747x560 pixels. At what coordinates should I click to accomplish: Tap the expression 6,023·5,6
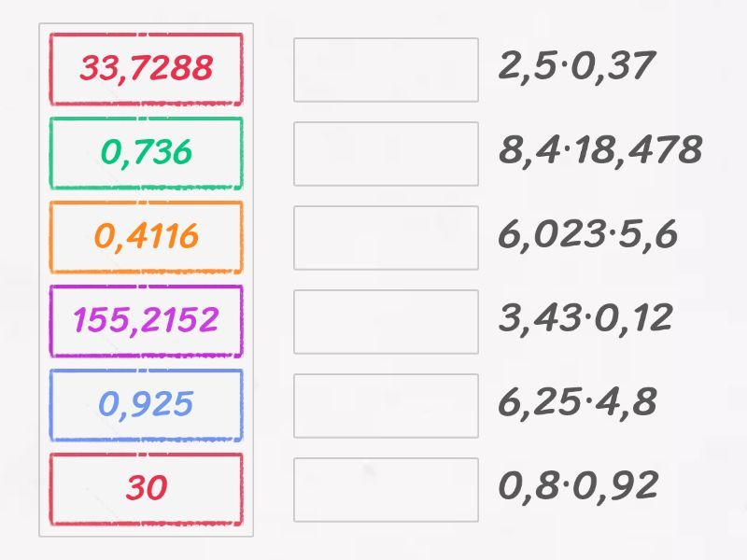(587, 234)
